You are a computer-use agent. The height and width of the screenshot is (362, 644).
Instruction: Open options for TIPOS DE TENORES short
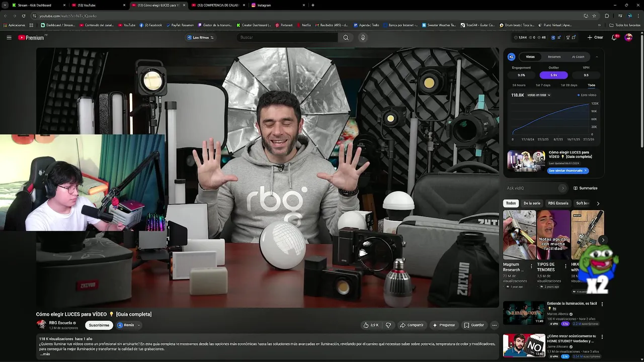click(565, 266)
